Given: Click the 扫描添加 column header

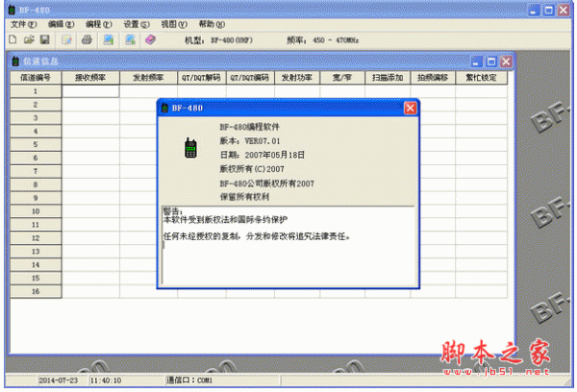Looking at the screenshot, I should 388,78.
